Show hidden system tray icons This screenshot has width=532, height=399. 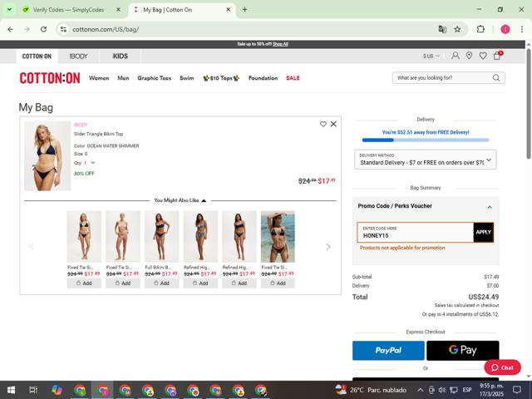click(420, 390)
